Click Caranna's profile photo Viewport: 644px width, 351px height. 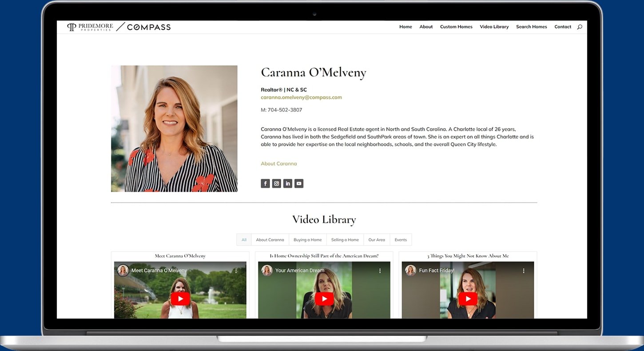point(174,129)
